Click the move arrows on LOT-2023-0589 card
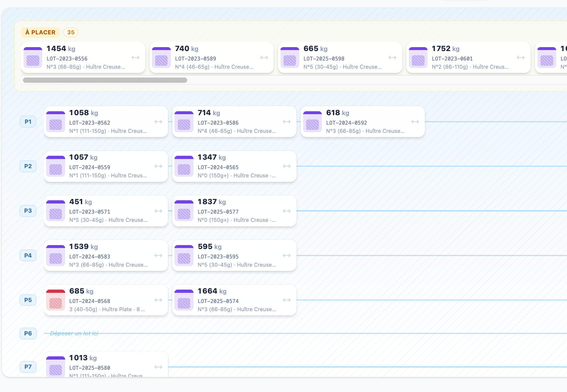Viewport: 567px width, 392px height. (264, 58)
